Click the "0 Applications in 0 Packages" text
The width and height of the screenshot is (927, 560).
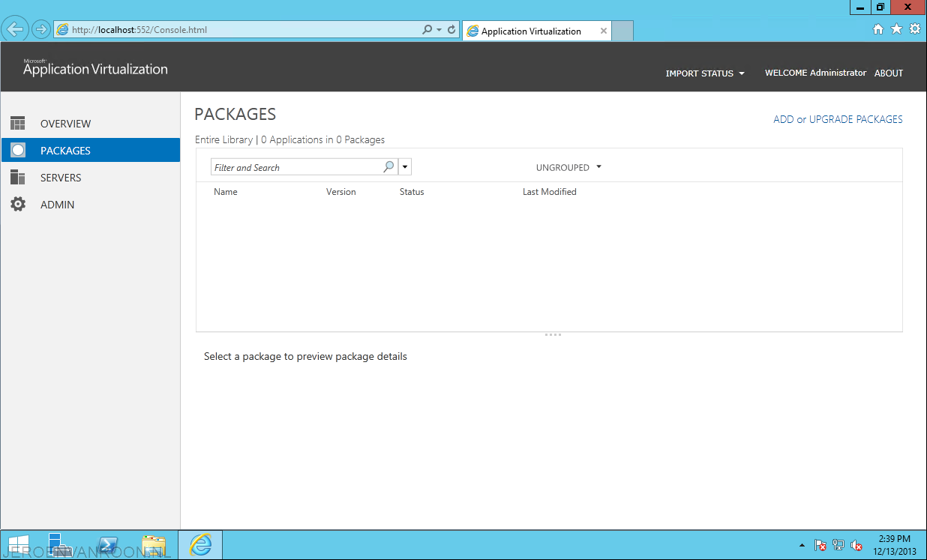click(x=322, y=139)
